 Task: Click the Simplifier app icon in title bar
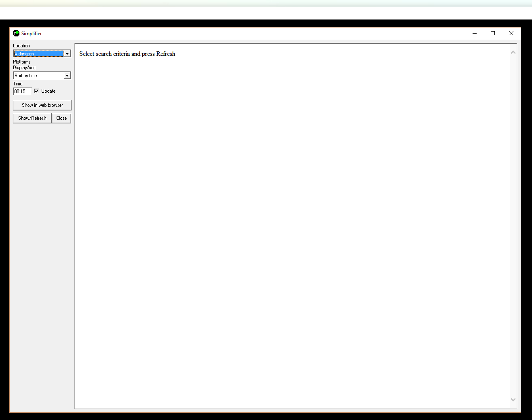[16, 33]
